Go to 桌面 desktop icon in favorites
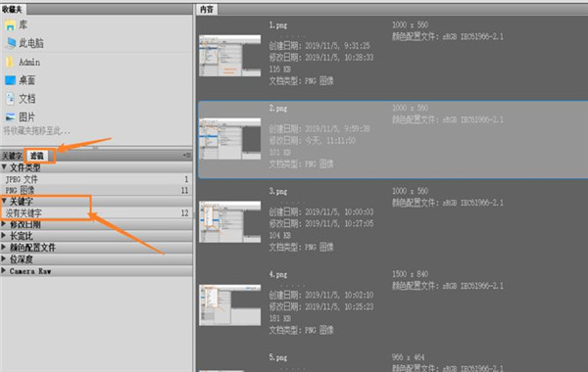The height and width of the screenshot is (372, 588). tap(10, 80)
